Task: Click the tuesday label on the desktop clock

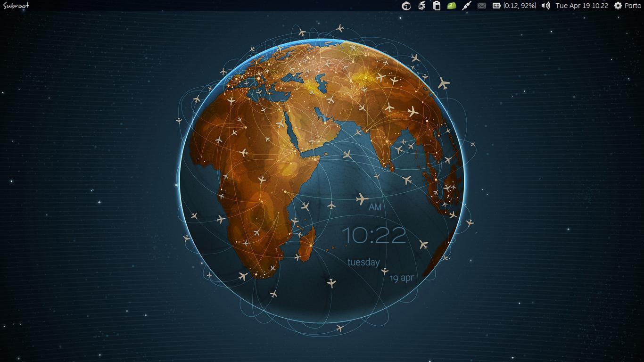Action: point(363,263)
